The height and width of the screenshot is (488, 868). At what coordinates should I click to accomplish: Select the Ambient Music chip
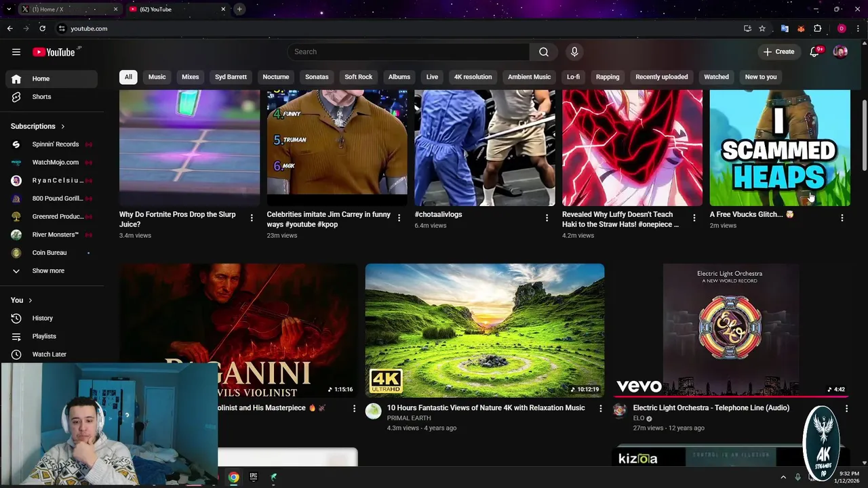pyautogui.click(x=529, y=77)
